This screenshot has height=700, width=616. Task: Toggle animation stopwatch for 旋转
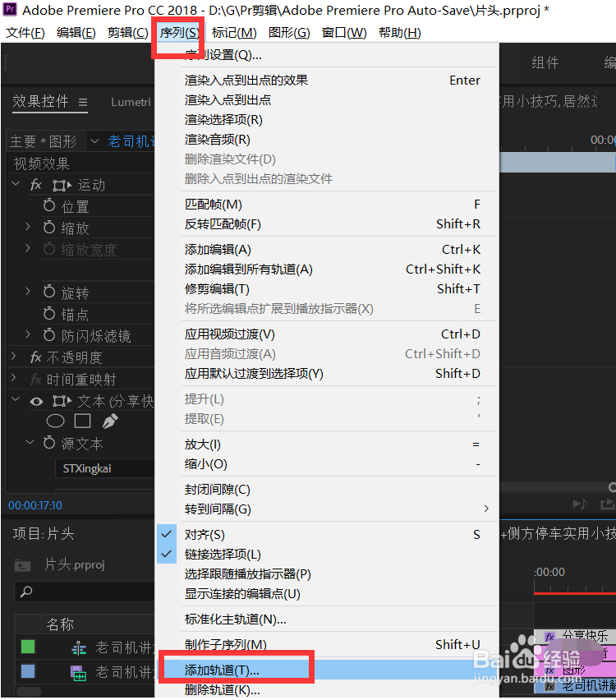pyautogui.click(x=49, y=291)
